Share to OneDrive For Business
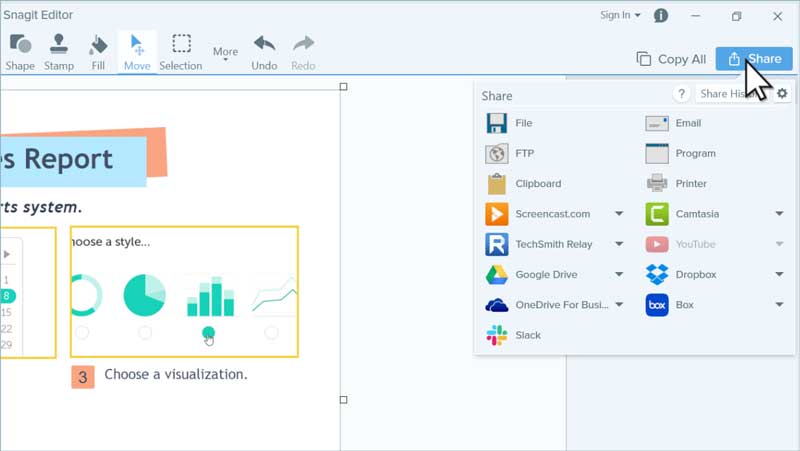The height and width of the screenshot is (451, 800). tap(547, 305)
